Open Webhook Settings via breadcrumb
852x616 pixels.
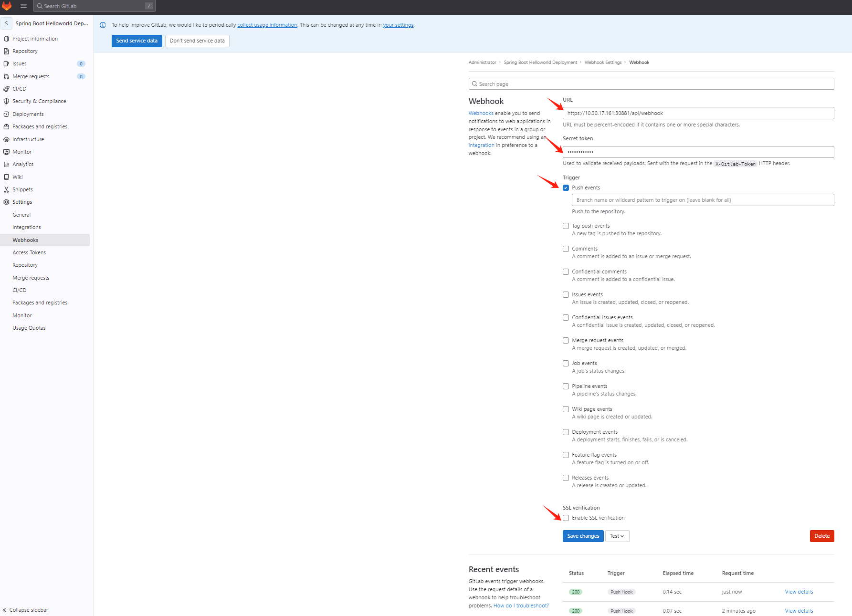click(x=603, y=62)
